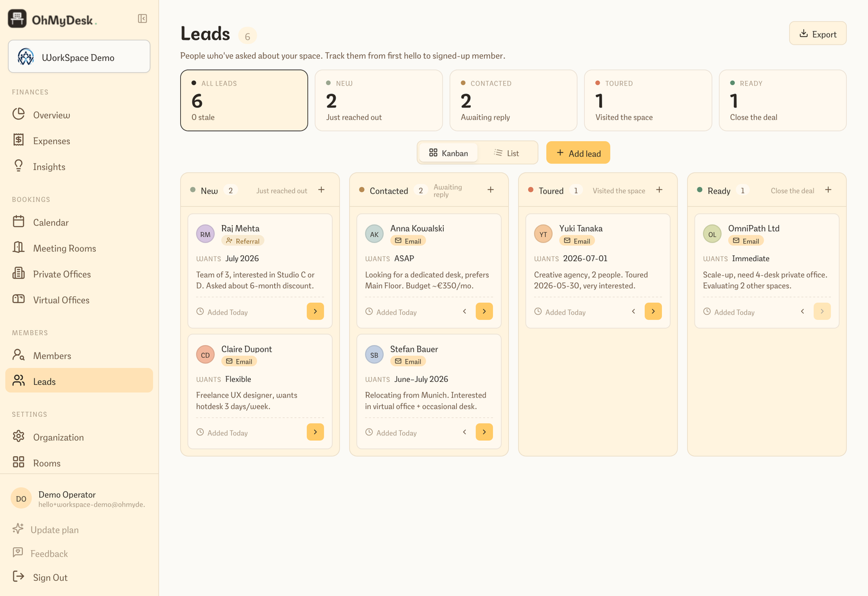
Task: Open the Anna Kowalski lead name
Action: tap(417, 228)
